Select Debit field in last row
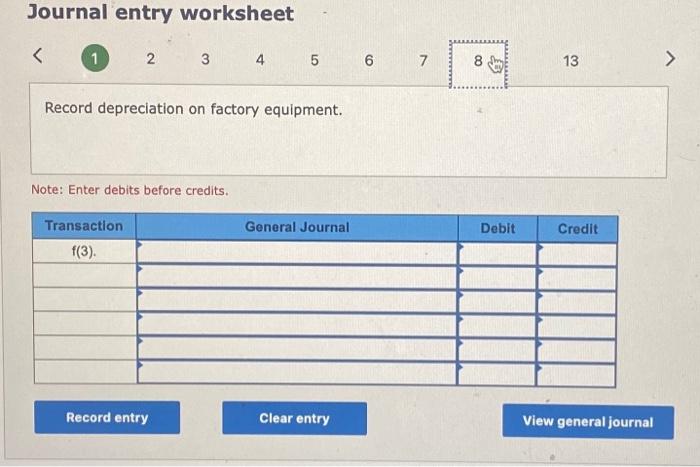700x467 pixels. (x=497, y=374)
